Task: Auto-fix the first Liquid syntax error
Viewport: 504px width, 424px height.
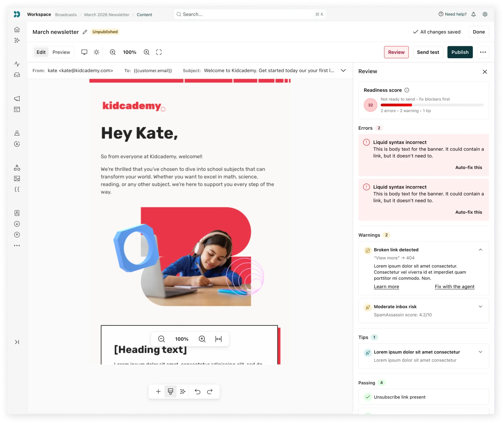Action: pyautogui.click(x=469, y=167)
